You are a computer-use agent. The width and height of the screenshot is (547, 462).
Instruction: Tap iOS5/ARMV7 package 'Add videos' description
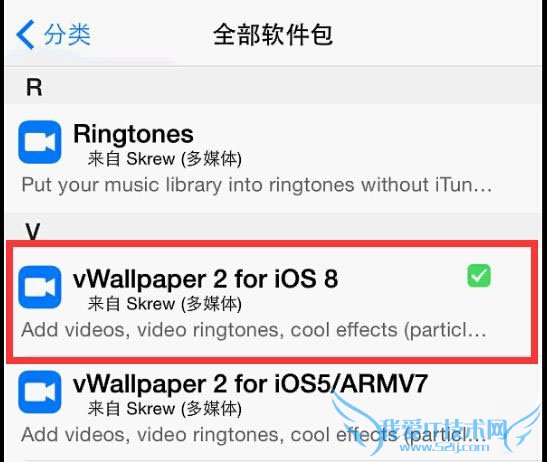(254, 435)
